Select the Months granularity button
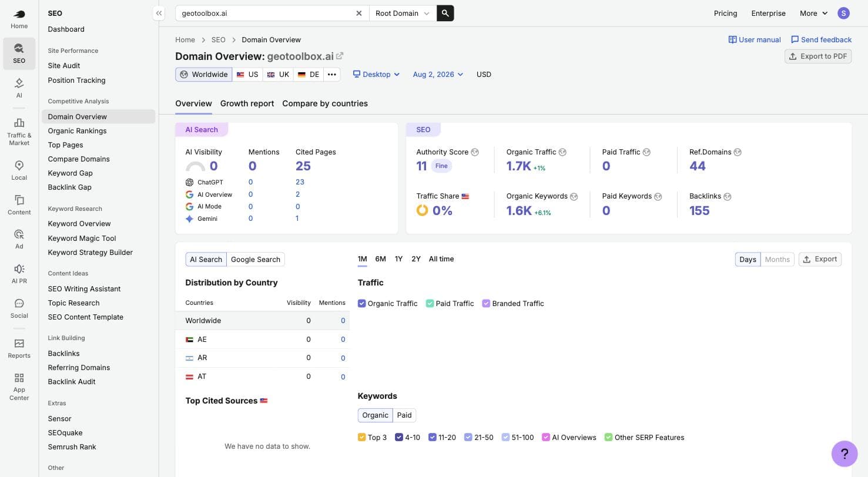Image resolution: width=868 pixels, height=477 pixels. click(777, 259)
